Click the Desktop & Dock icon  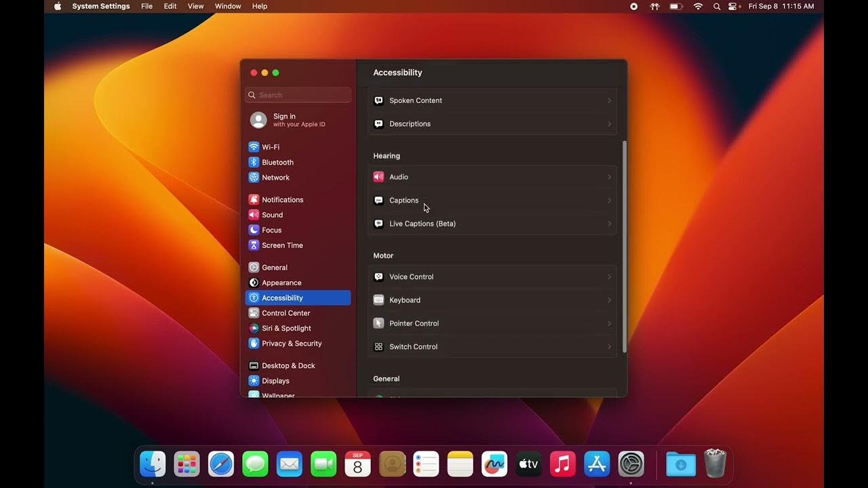254,365
